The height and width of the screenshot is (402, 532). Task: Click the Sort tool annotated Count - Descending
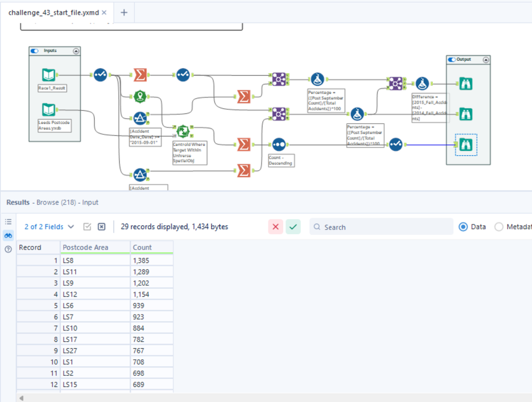coord(279,145)
